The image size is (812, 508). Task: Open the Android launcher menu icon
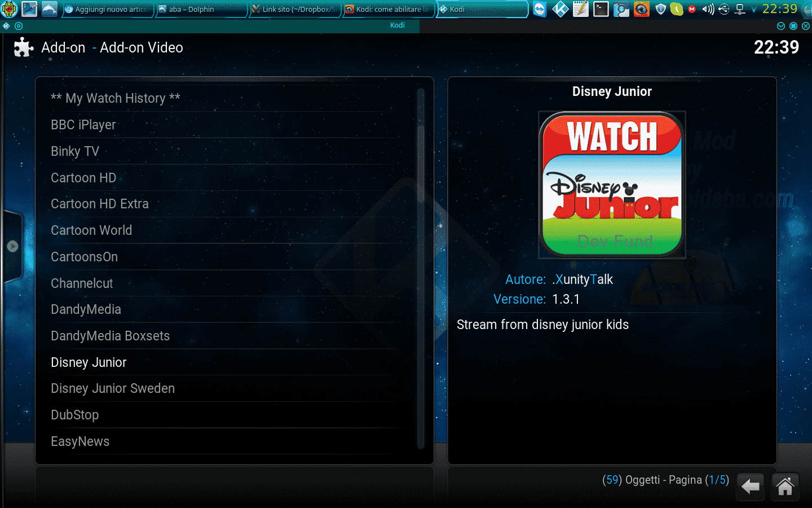10,9
